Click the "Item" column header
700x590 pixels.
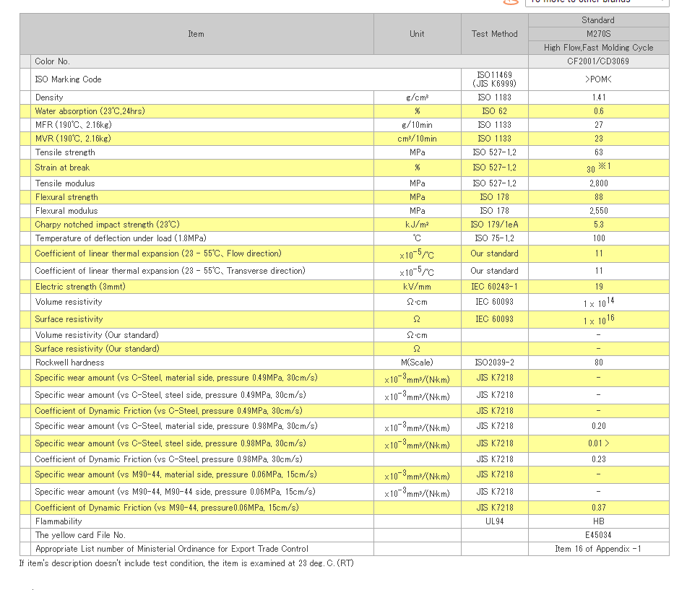[196, 34]
